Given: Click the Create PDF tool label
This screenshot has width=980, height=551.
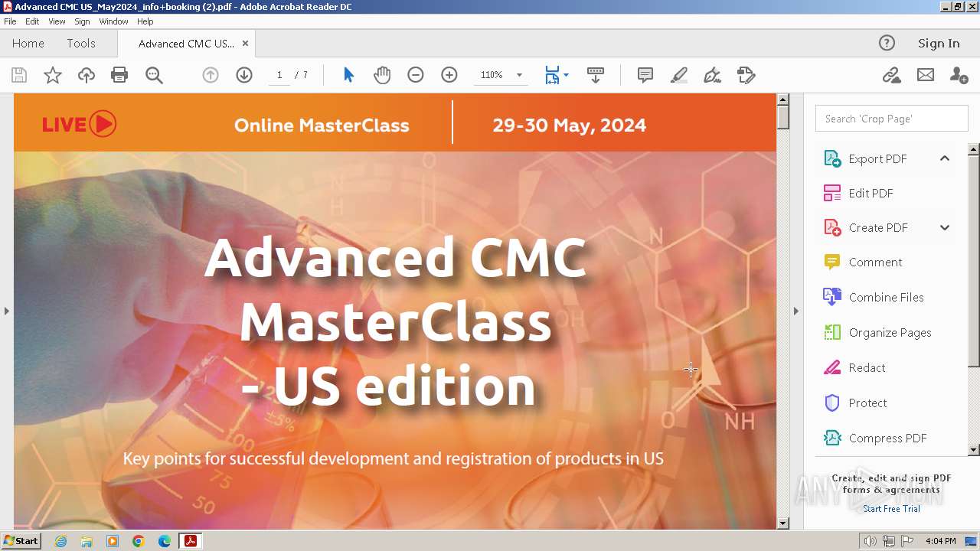Looking at the screenshot, I should pos(878,228).
